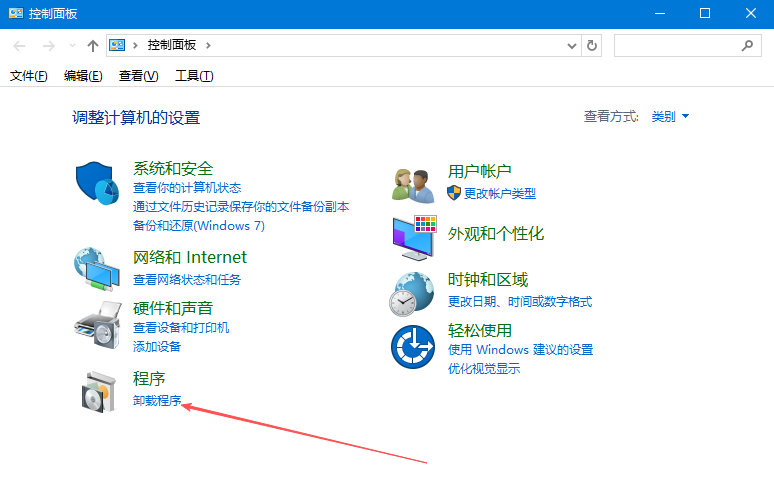Screen dimensions: 774x482
Task: Open the 类别 view-by dropdown
Action: coord(669,117)
